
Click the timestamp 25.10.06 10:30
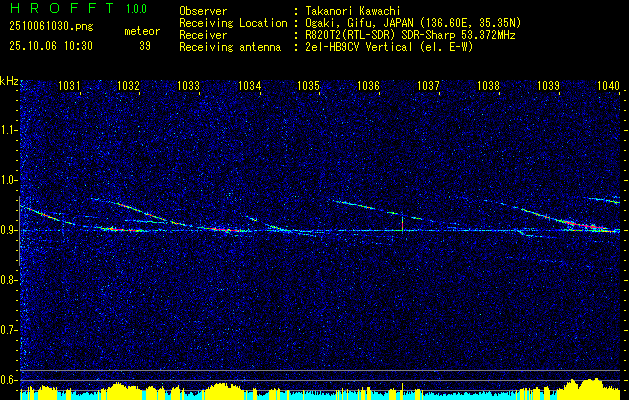click(x=51, y=46)
